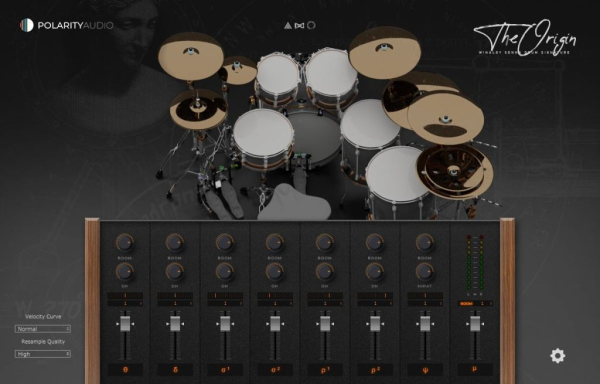Click the OH knob on ρ² channel

click(x=375, y=272)
